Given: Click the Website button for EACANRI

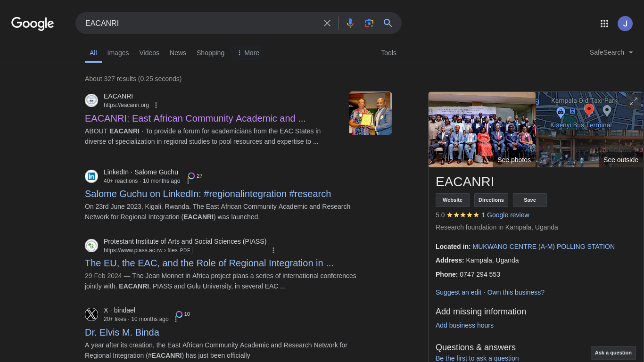Looking at the screenshot, I should tap(453, 200).
